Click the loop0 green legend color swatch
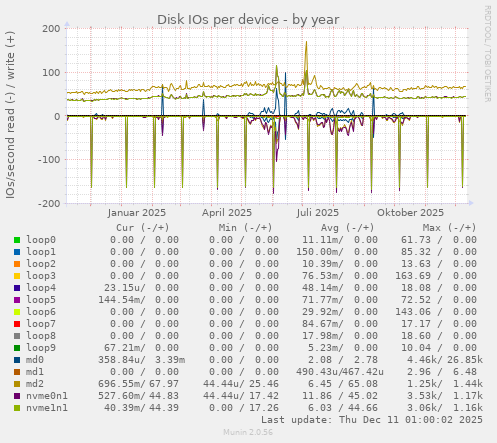 pos(17,240)
